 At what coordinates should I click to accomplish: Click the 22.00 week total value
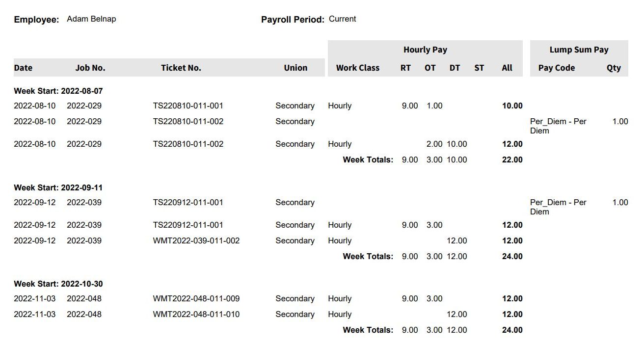[512, 159]
